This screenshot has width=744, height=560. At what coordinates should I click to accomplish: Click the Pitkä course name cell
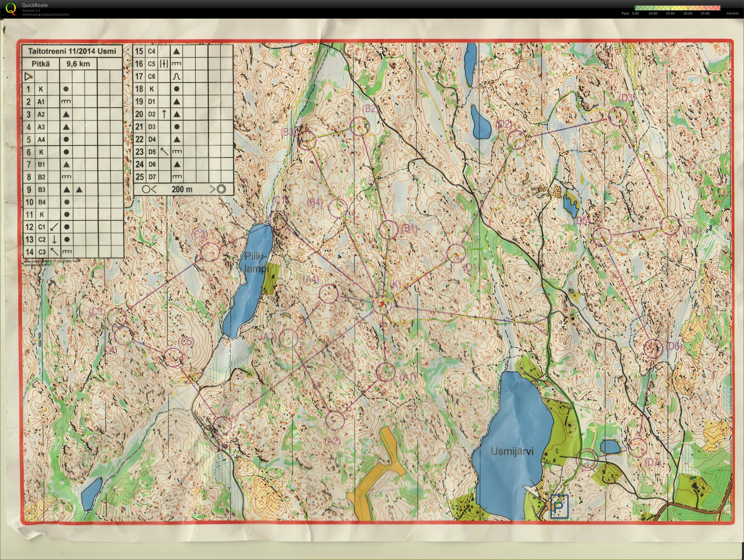coord(41,64)
